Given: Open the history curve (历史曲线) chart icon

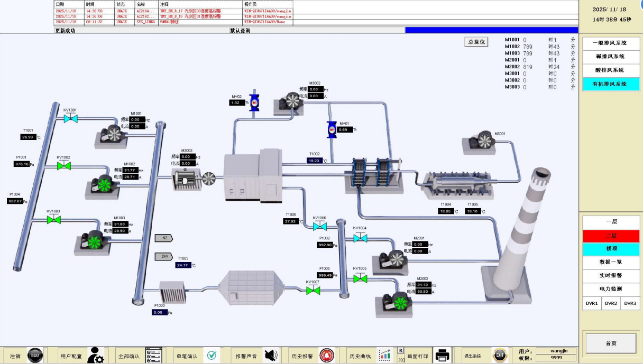Looking at the screenshot, I should pos(384,355).
